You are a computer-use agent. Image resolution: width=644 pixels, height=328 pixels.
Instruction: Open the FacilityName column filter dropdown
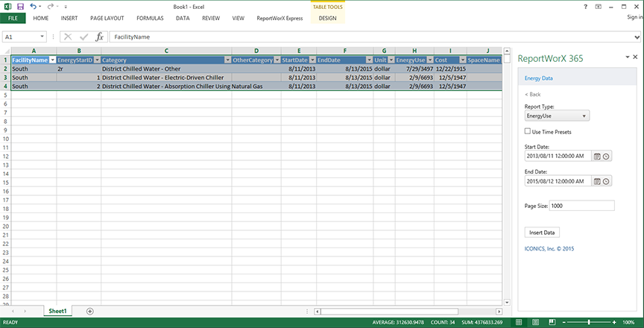(52, 60)
